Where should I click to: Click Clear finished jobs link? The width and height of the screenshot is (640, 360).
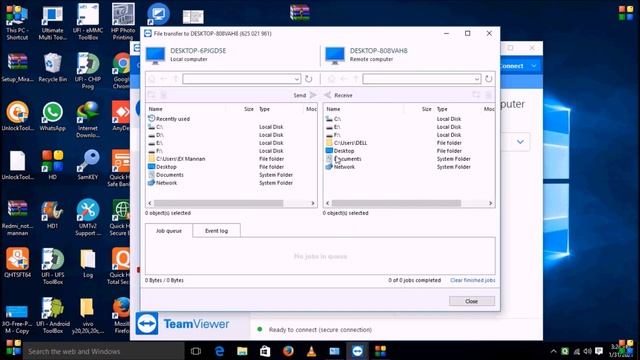473,280
